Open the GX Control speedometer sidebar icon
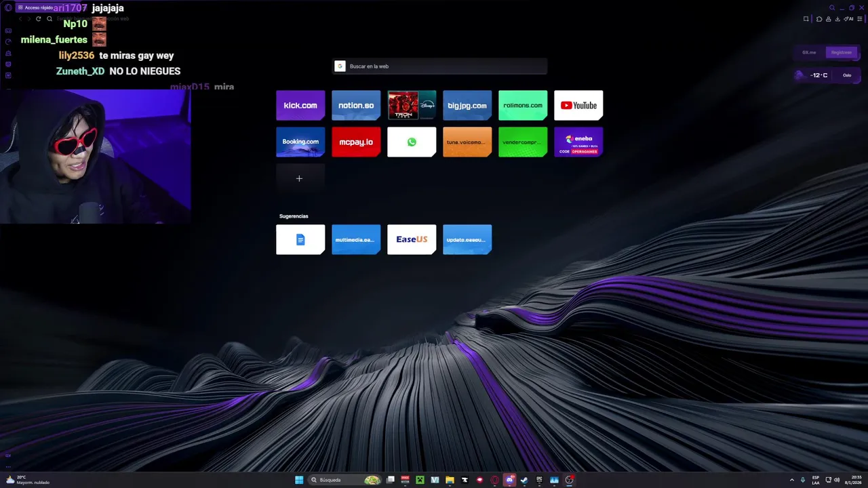Viewport: 868px width, 488px height. [8, 42]
